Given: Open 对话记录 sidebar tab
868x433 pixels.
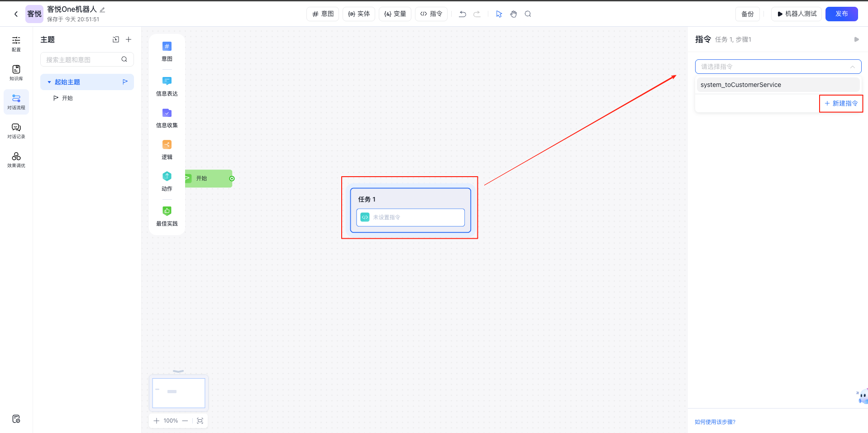Looking at the screenshot, I should (16, 130).
